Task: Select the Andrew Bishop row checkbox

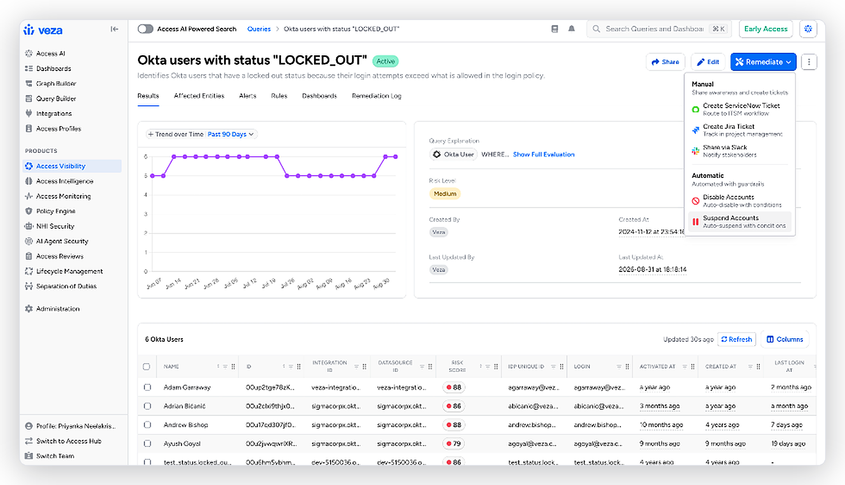Action: pos(147,425)
